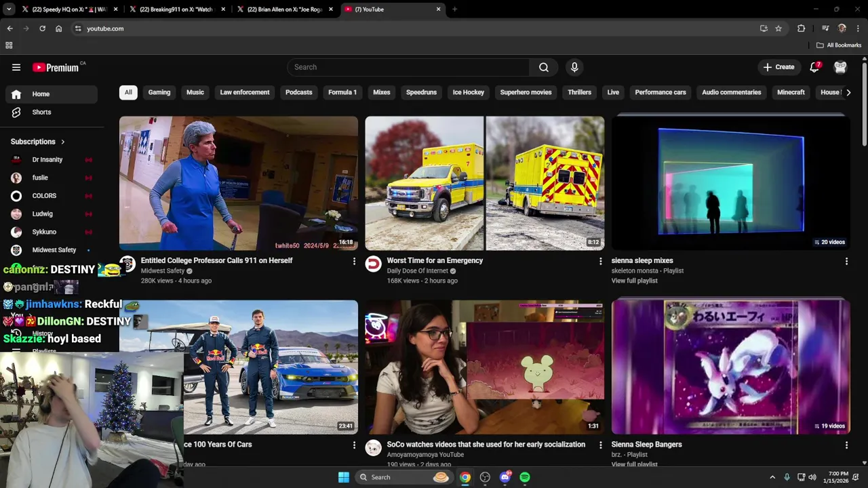Open options for Entitled College Professor video
This screenshot has height=488, width=868.
click(x=353, y=261)
